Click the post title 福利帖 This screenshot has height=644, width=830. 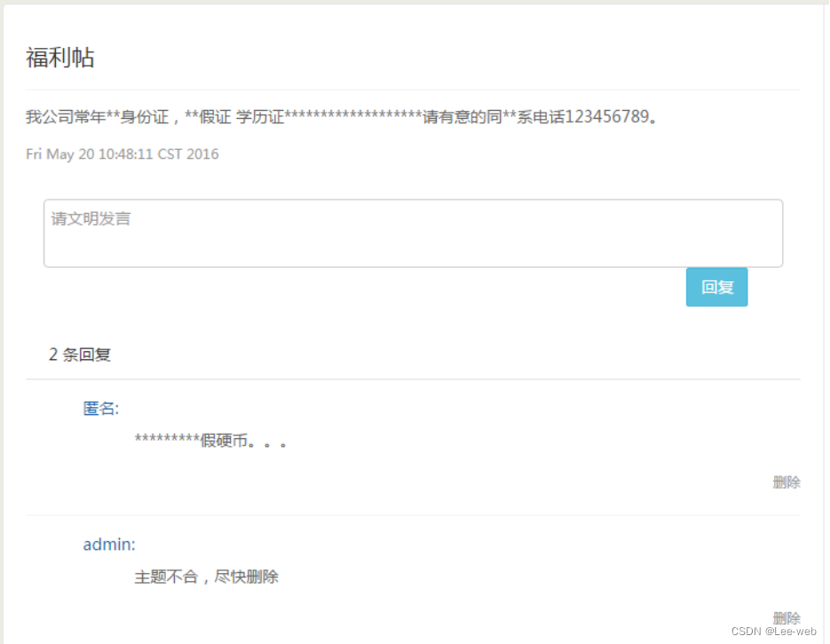click(60, 58)
